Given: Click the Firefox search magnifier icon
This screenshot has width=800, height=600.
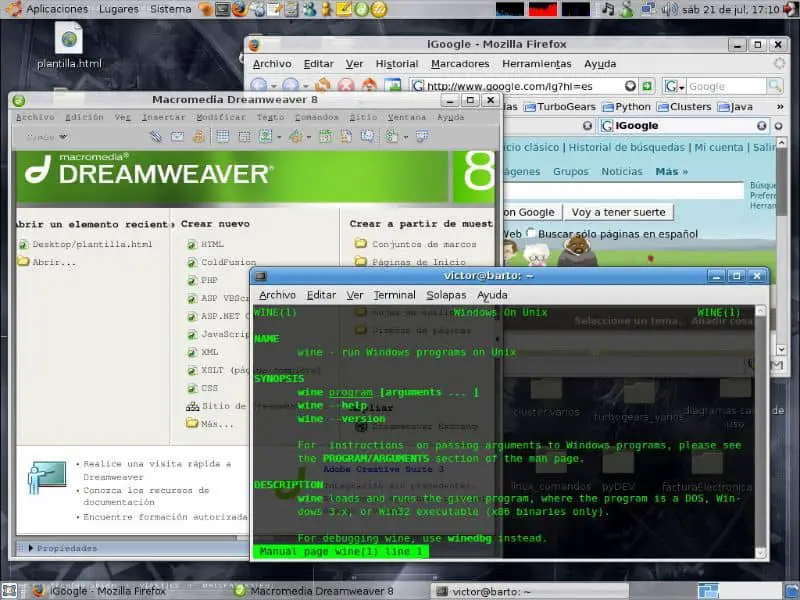Looking at the screenshot, I should [x=774, y=86].
